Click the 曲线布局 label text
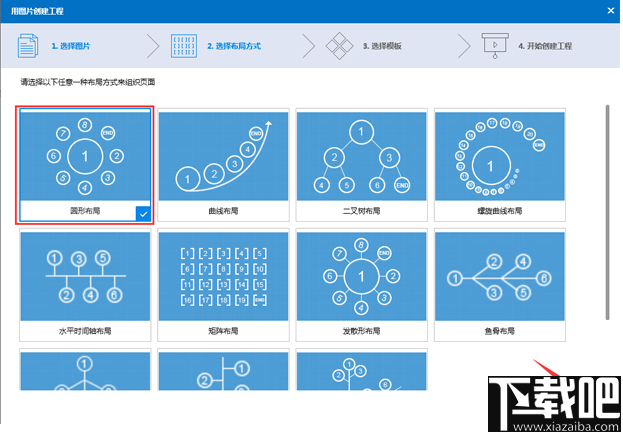The width and height of the screenshot is (623, 432). pyautogui.click(x=223, y=211)
